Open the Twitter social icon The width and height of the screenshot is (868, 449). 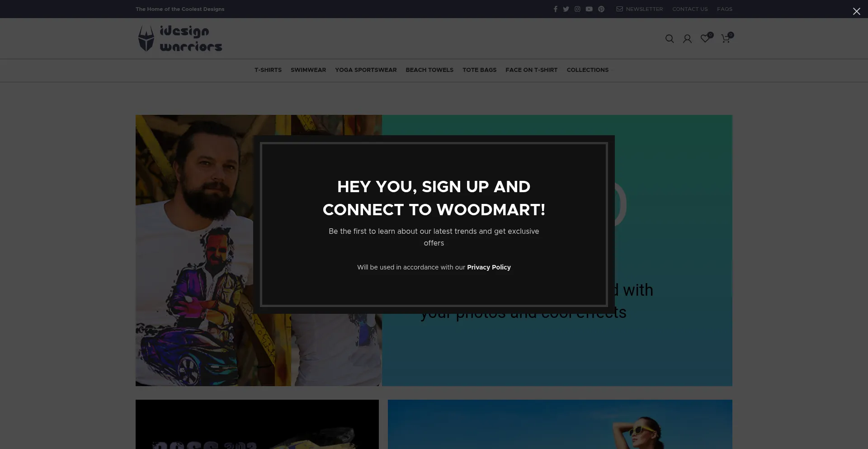tap(566, 9)
